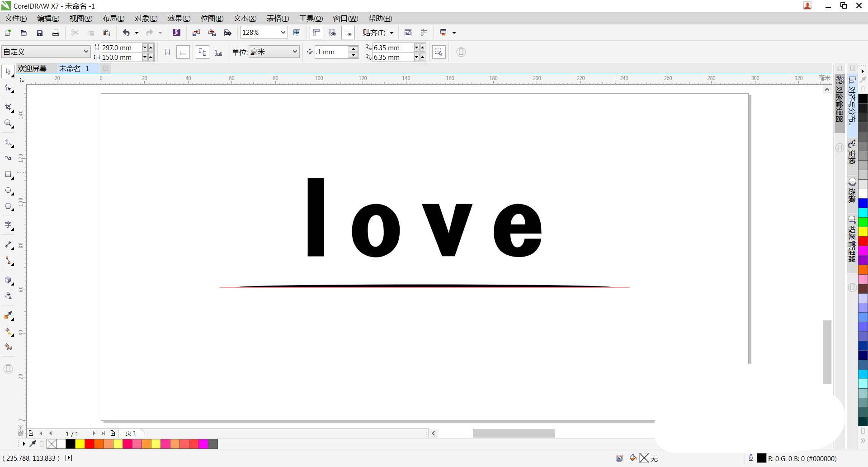868x467 pixels.
Task: Pick the yellow swatch in document palette
Action: click(x=80, y=444)
